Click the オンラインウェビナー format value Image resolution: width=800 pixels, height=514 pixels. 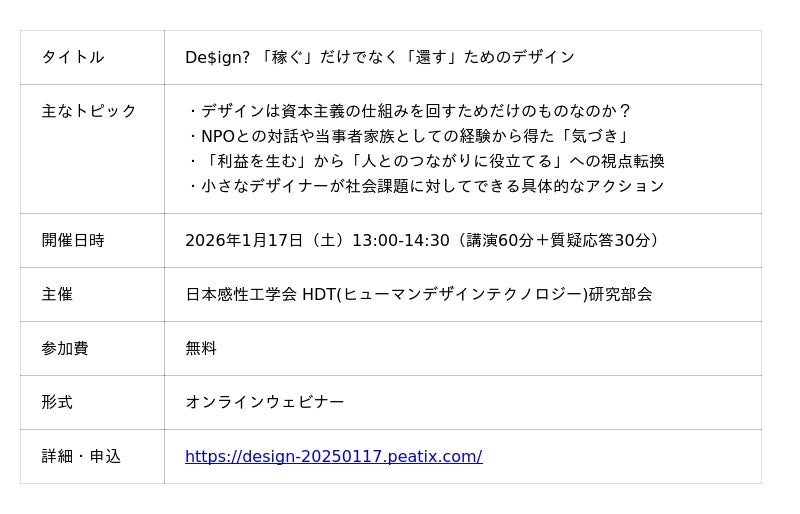tap(264, 402)
